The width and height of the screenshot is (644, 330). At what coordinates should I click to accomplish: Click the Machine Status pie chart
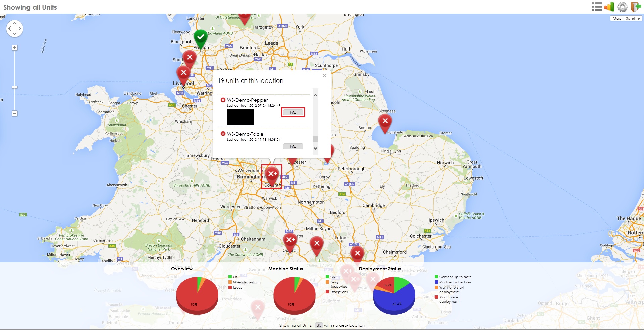coord(294,295)
